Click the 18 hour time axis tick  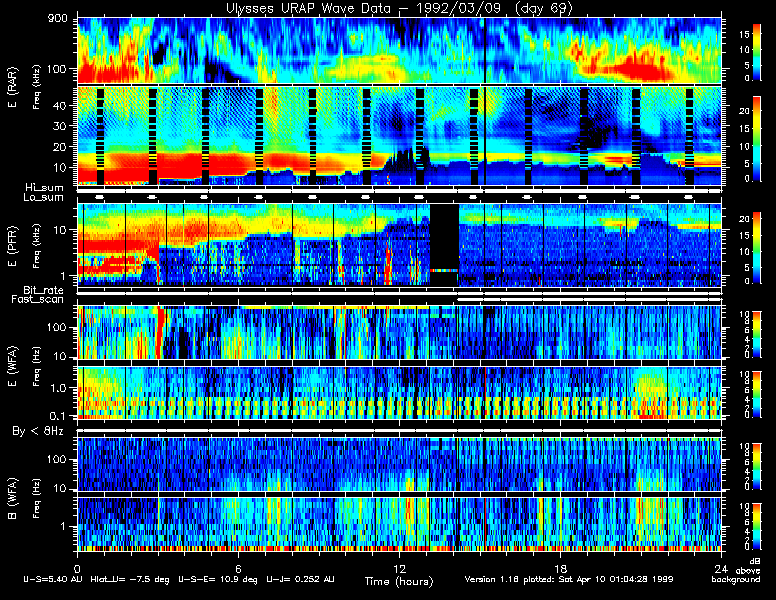pos(560,568)
